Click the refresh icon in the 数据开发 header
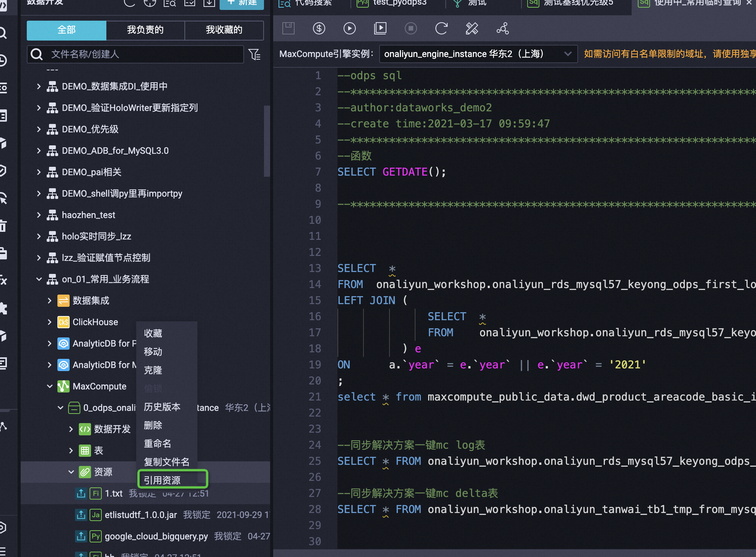 click(x=129, y=2)
